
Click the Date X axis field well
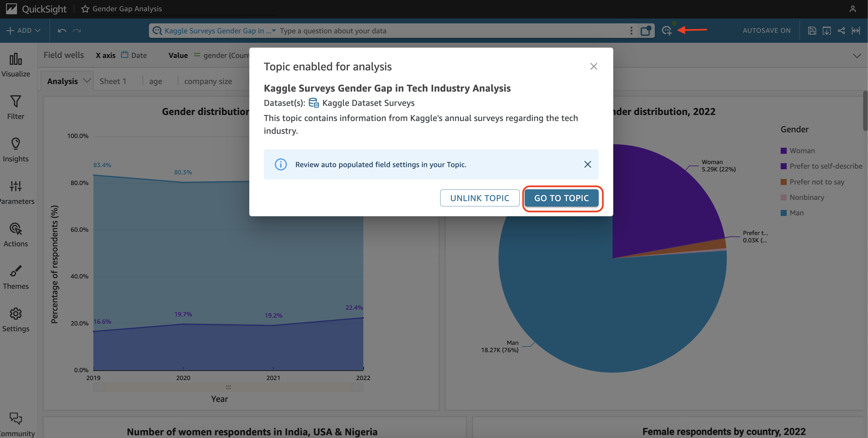(134, 55)
